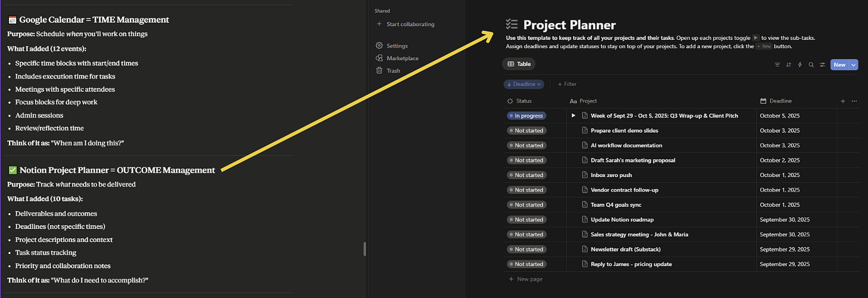The height and width of the screenshot is (298, 868).
Task: Click the page icon of Inbox zero push
Action: click(x=585, y=175)
